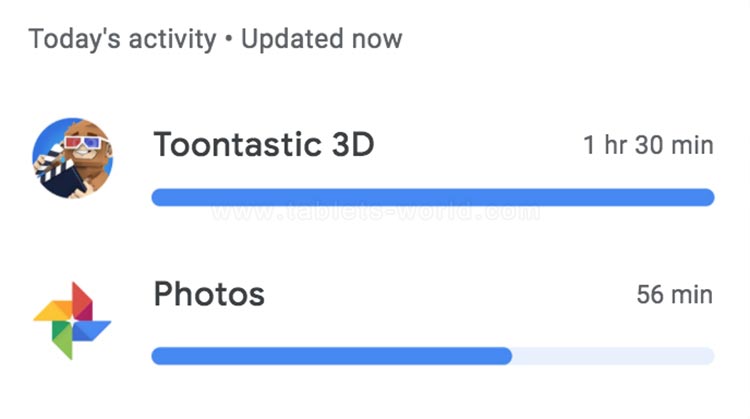750x419 pixels.
Task: Click the "Today's activity" heading
Action: [122, 40]
